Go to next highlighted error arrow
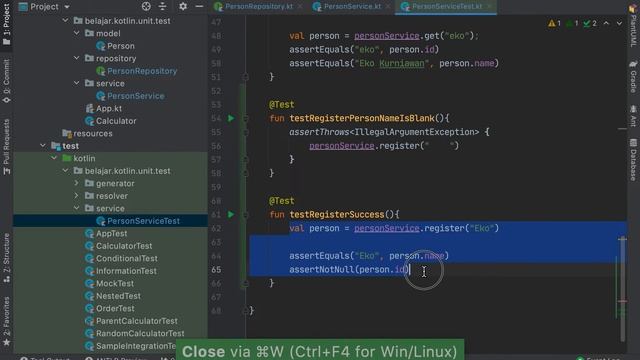The image size is (640, 360). pyautogui.click(x=619, y=24)
